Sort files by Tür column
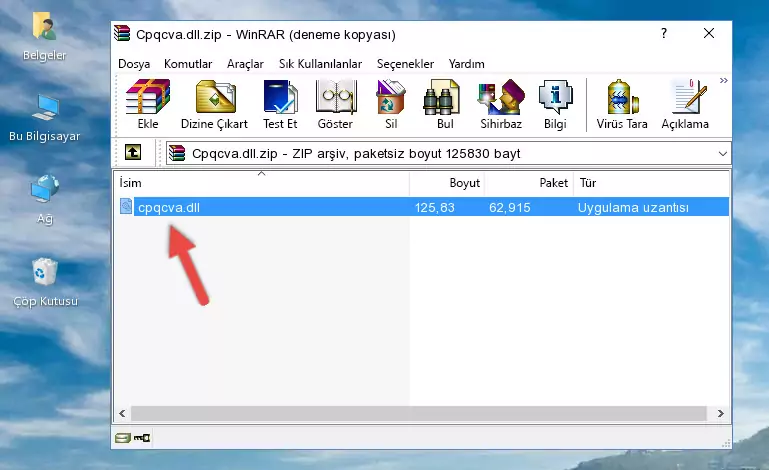 pos(651,183)
